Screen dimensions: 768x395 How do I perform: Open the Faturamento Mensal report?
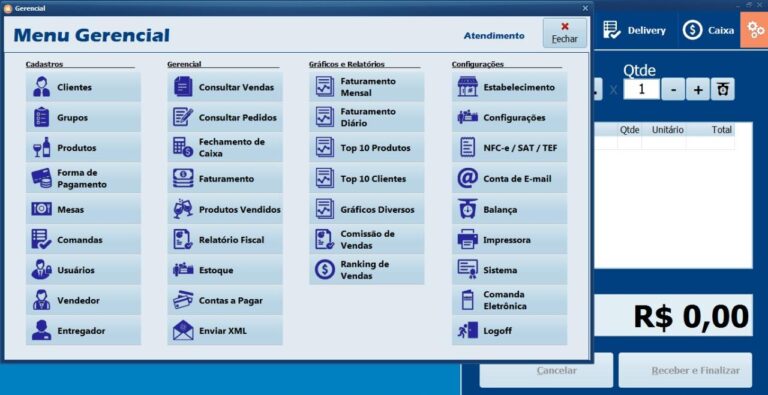click(x=366, y=87)
